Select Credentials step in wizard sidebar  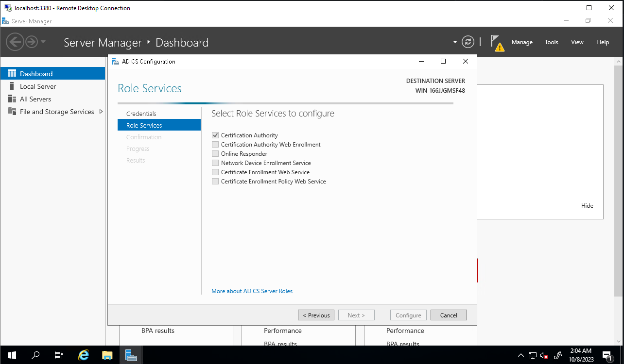click(x=141, y=114)
